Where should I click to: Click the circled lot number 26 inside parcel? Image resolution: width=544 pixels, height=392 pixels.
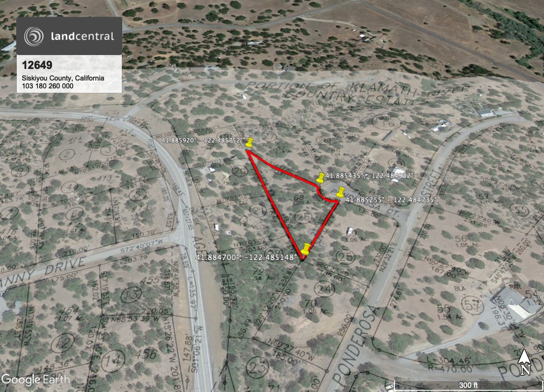303,218
